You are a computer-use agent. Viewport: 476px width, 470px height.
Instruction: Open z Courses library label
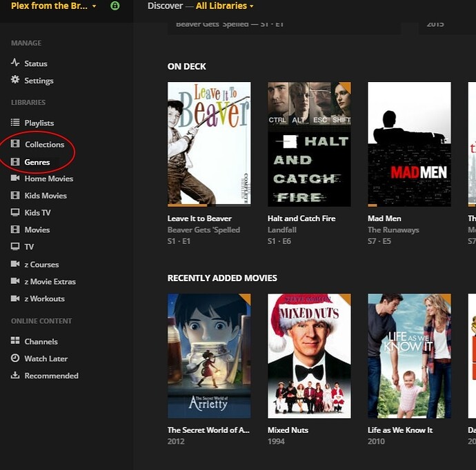click(x=41, y=265)
